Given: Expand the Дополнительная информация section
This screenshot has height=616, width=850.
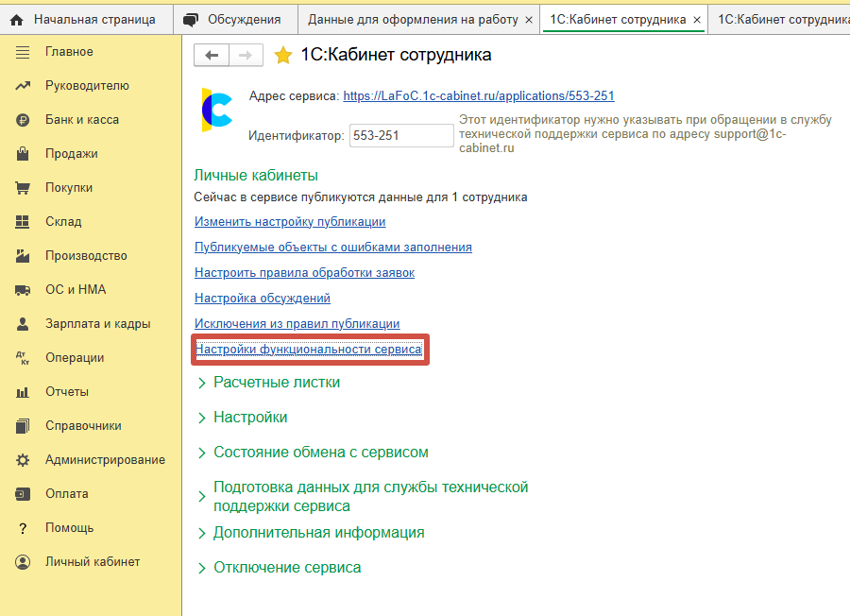Looking at the screenshot, I should 202,533.
